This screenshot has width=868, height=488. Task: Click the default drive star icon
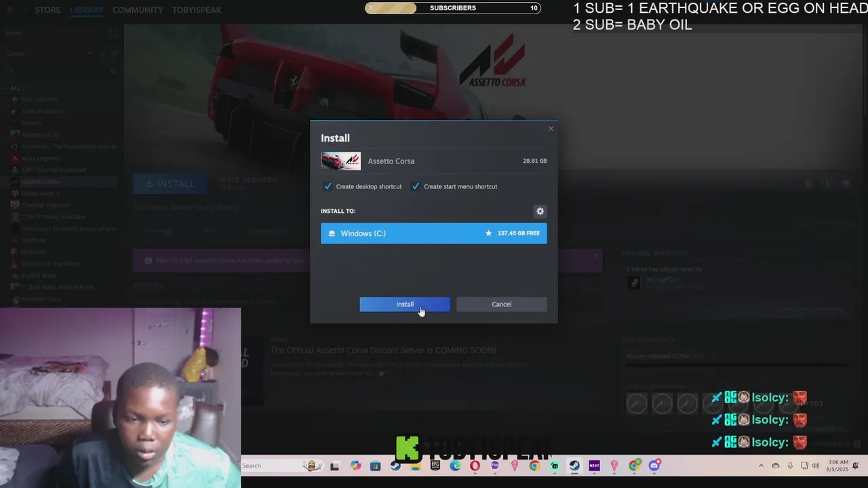(488, 233)
